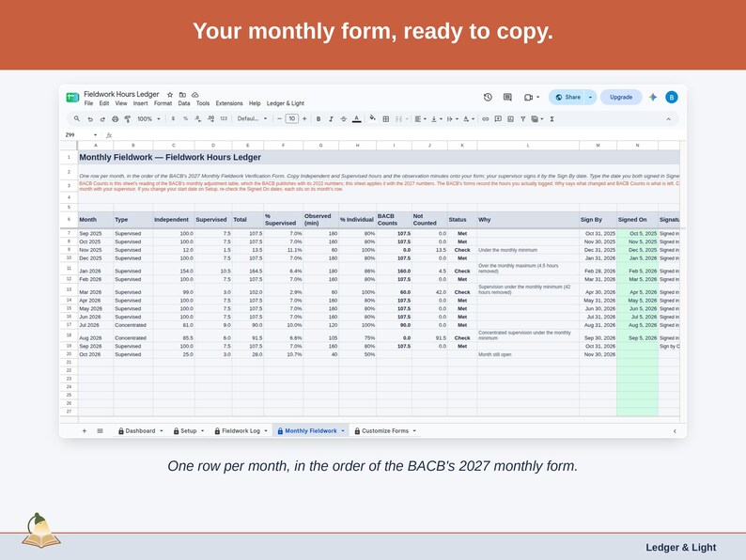The height and width of the screenshot is (560, 746).
Task: Open the text color picker
Action: pos(356,119)
